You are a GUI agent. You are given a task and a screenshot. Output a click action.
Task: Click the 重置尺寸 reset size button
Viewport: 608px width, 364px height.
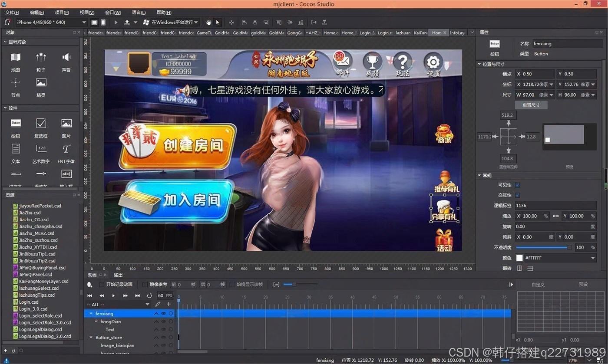point(531,105)
